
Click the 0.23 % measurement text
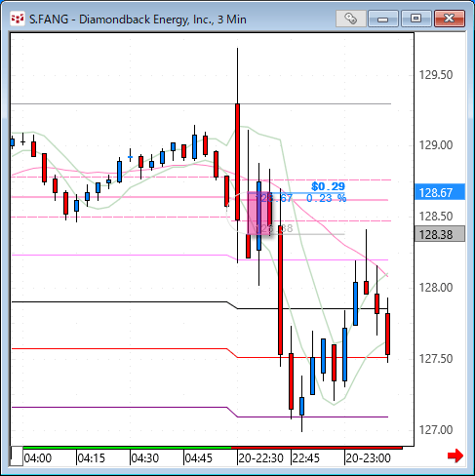coord(327,198)
